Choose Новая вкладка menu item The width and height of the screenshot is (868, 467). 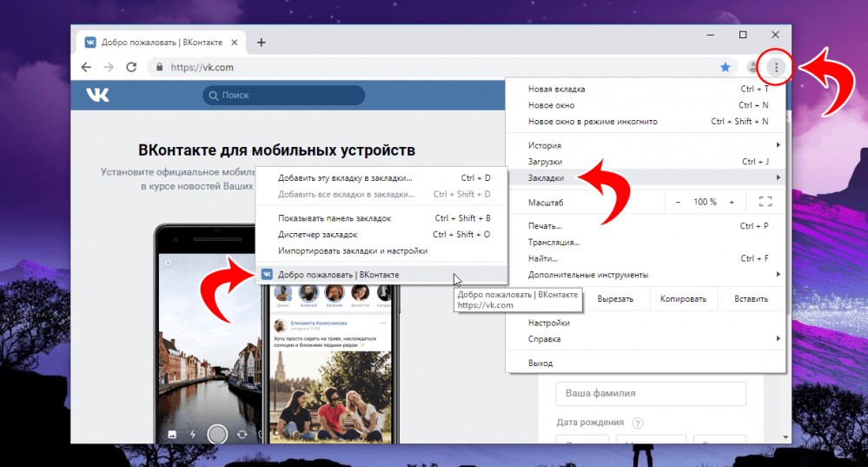[x=646, y=89]
